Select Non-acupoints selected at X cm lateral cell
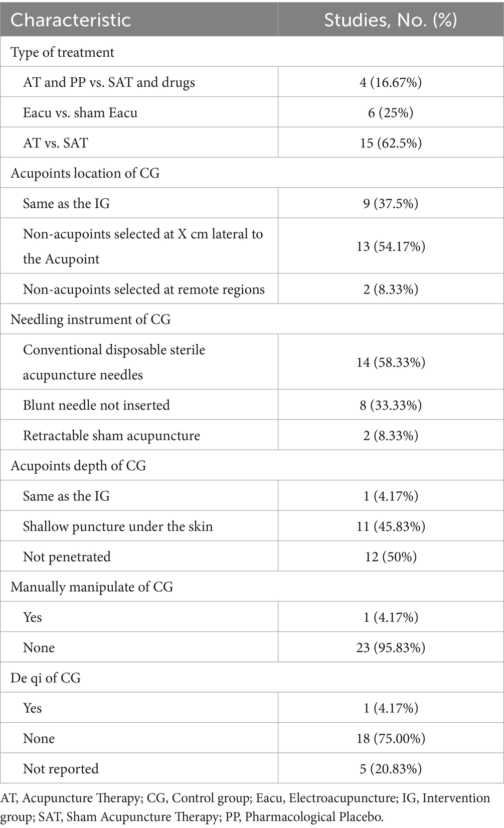This screenshot has width=504, height=828. click(x=139, y=246)
